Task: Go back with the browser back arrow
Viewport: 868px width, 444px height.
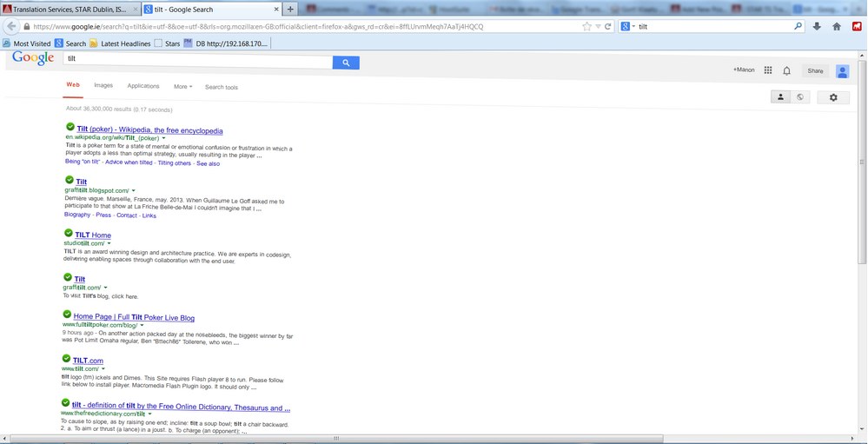Action: (x=11, y=26)
